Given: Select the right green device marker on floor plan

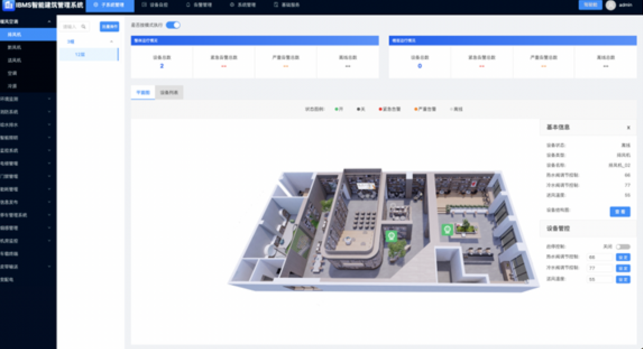Looking at the screenshot, I should pyautogui.click(x=447, y=229).
